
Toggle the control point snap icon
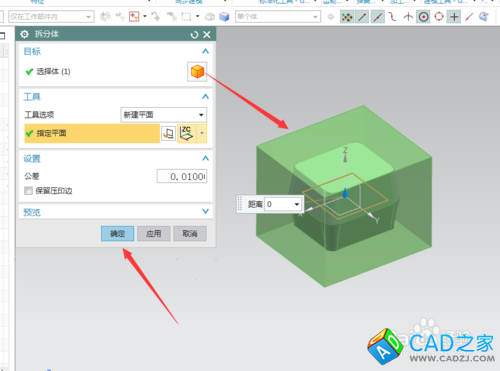pos(392,17)
